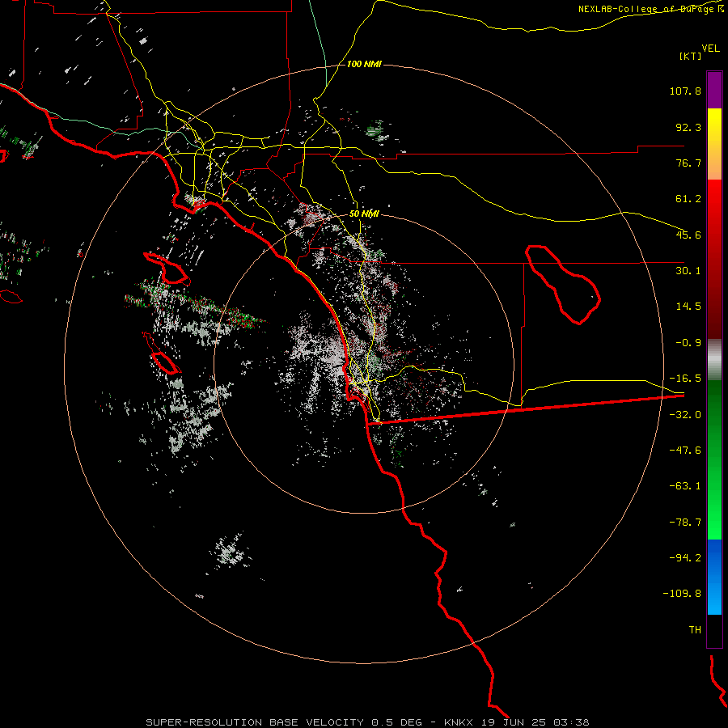Click the 30.1 velocity scale value

(x=688, y=271)
